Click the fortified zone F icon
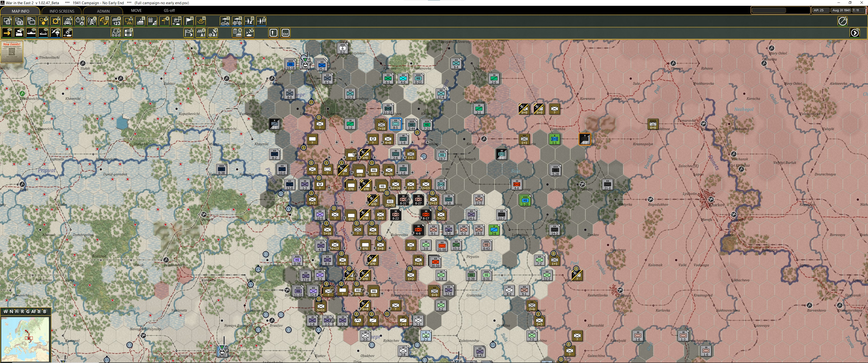The width and height of the screenshot is (868, 363). pyautogui.click(x=128, y=33)
